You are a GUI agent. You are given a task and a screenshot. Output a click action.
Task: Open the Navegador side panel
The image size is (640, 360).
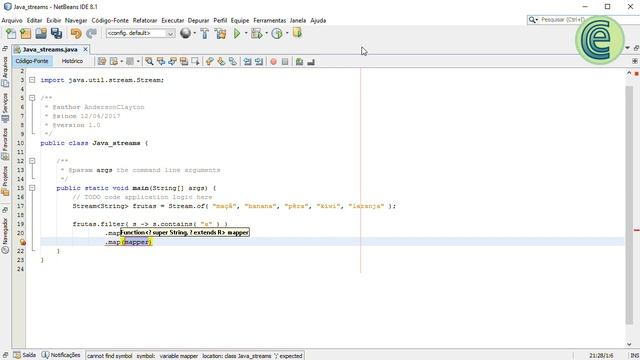pyautogui.click(x=5, y=235)
